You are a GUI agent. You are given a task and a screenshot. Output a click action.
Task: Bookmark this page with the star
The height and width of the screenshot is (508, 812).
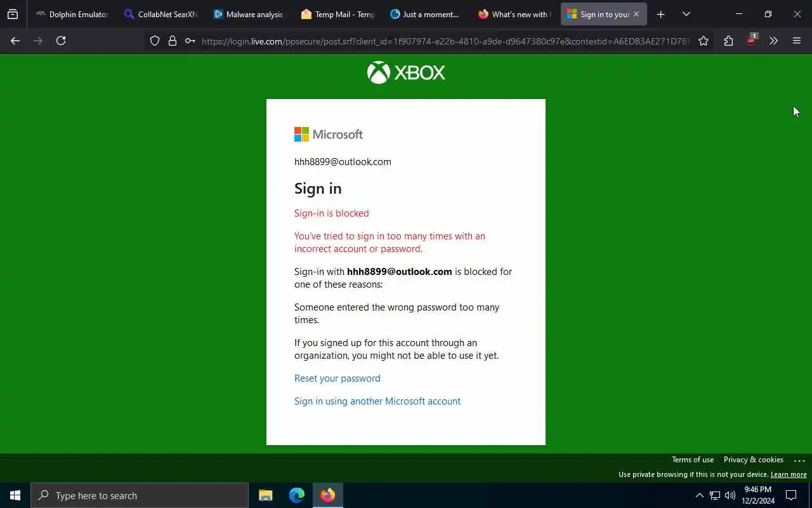pos(704,41)
